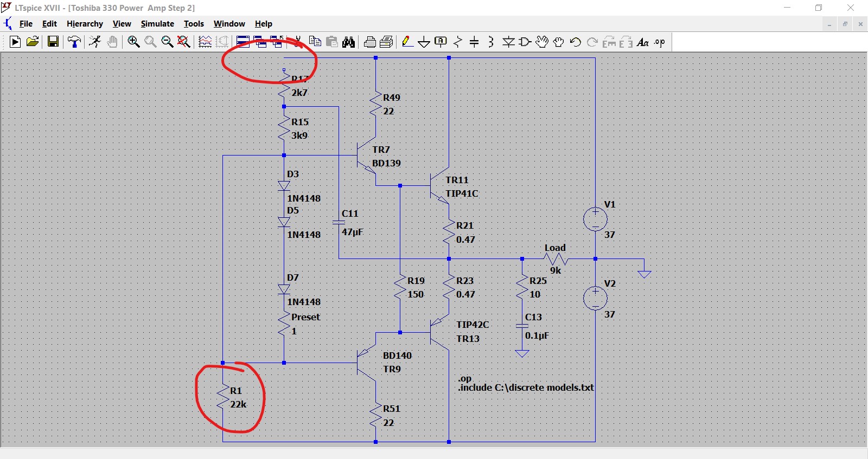Click the .op directive text on schematic
The image size is (868, 459).
[465, 378]
